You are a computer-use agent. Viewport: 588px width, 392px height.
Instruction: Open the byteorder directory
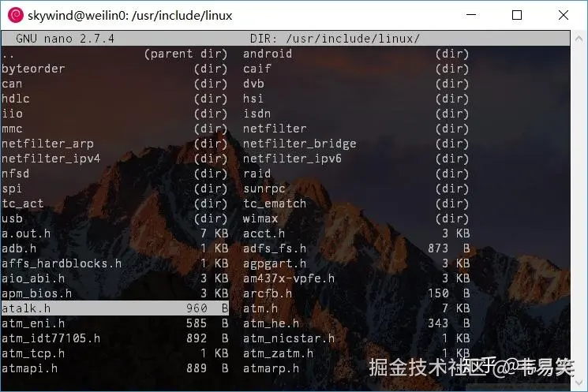(114, 69)
